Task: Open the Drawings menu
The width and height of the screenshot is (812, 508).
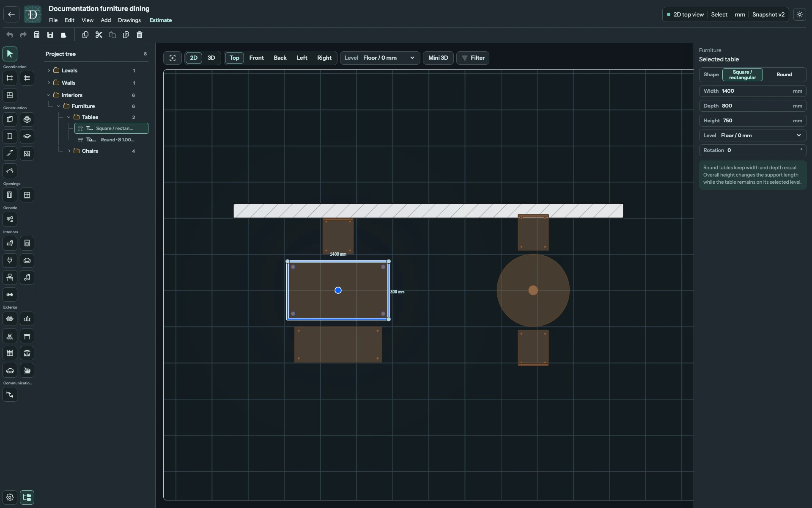Action: tap(129, 20)
